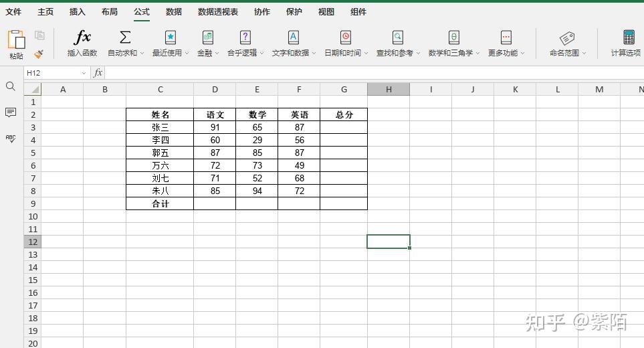
Task: Expand the Text and Data (文字和数据) dropdown
Action: click(314, 53)
